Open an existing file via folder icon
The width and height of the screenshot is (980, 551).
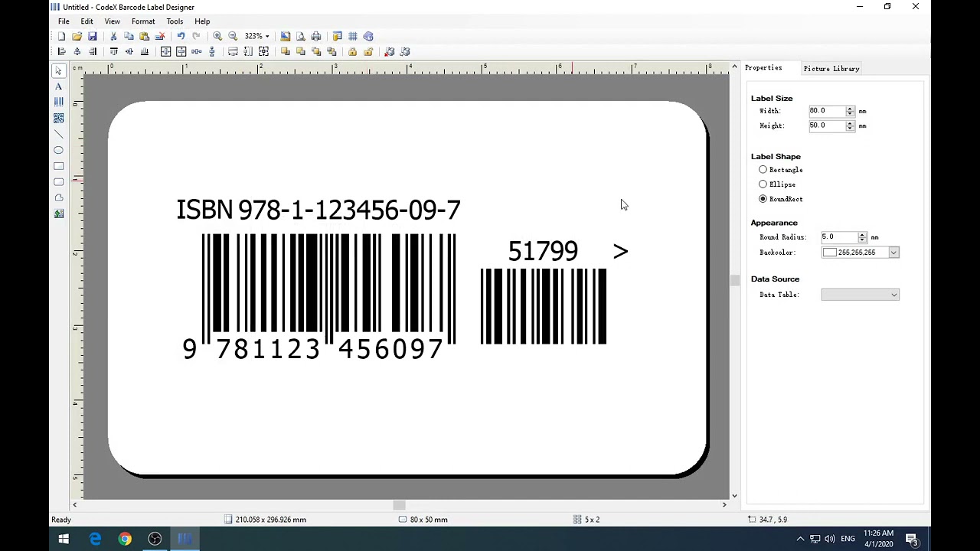pyautogui.click(x=77, y=36)
